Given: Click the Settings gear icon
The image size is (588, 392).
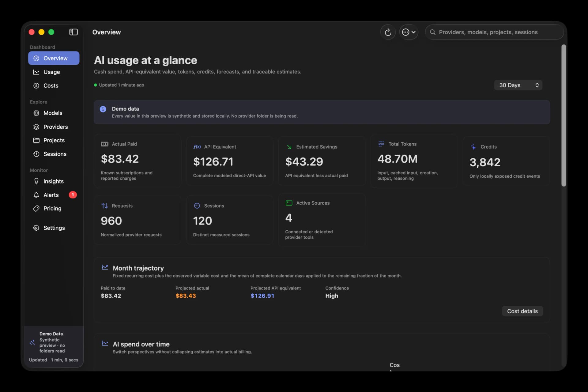Looking at the screenshot, I should [x=36, y=228].
